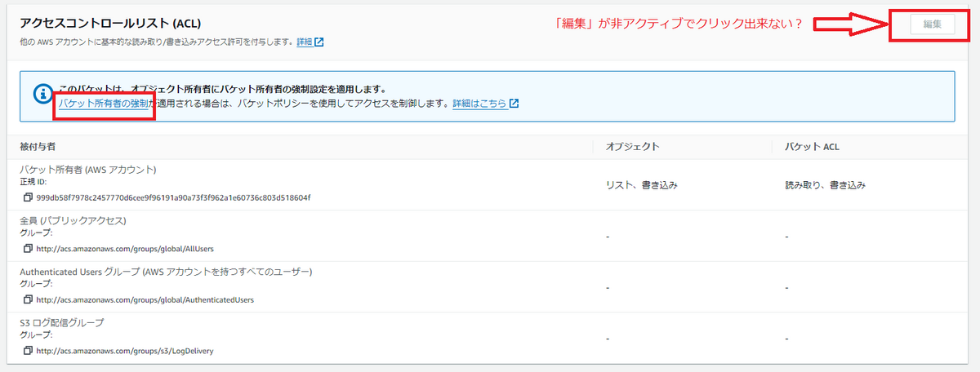Click external-link icon next to 詳細
The width and height of the screenshot is (980, 372).
(x=319, y=42)
